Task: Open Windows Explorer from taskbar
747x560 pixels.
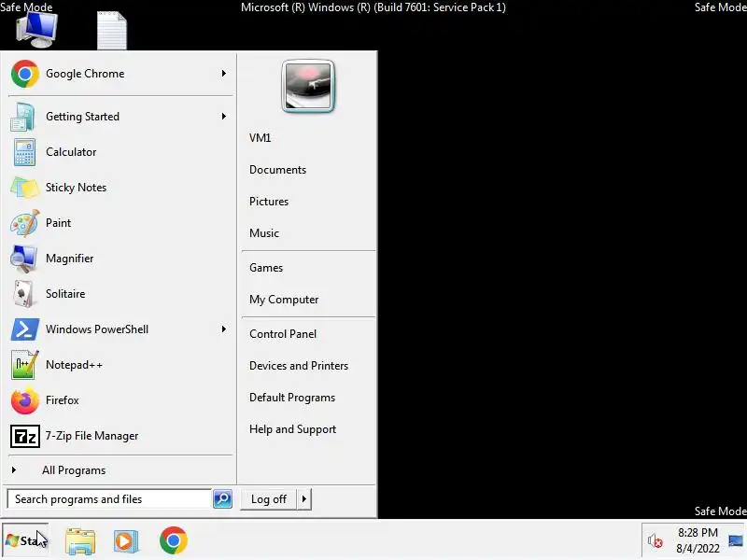Action: coord(80,541)
